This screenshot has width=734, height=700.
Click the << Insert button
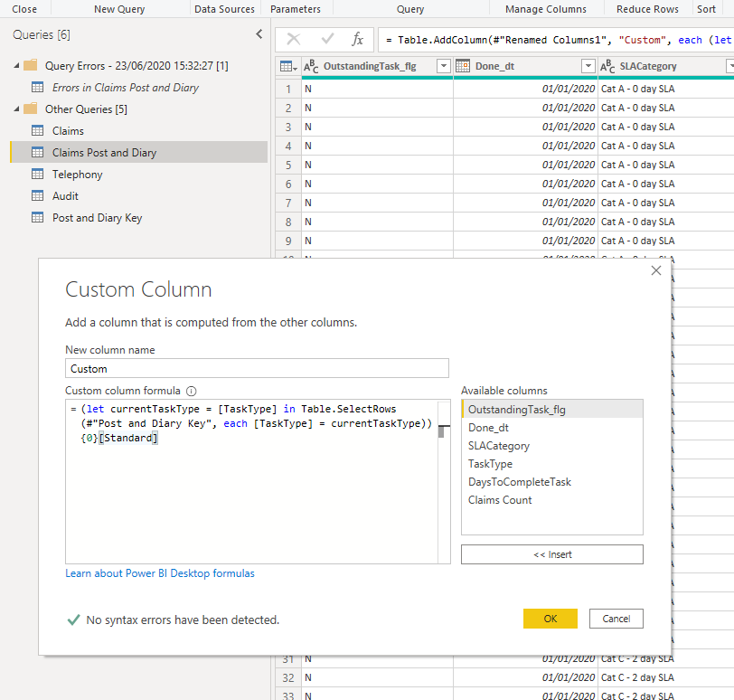pos(552,554)
